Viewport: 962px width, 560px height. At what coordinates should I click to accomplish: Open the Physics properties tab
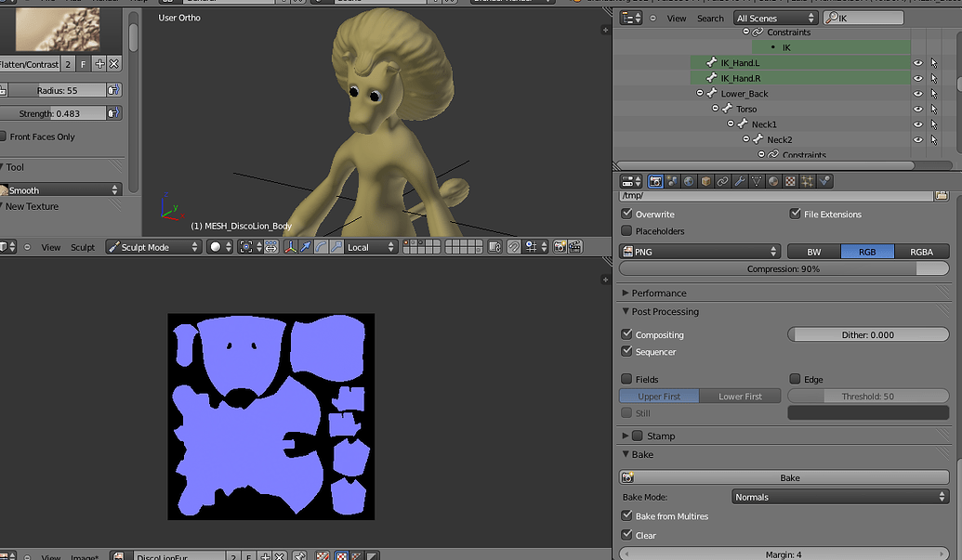(824, 181)
